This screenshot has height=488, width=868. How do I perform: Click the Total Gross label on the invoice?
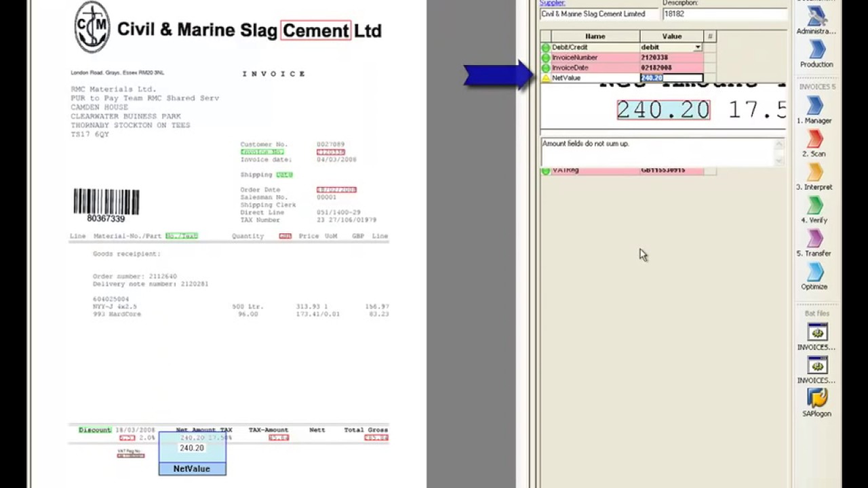(x=366, y=430)
